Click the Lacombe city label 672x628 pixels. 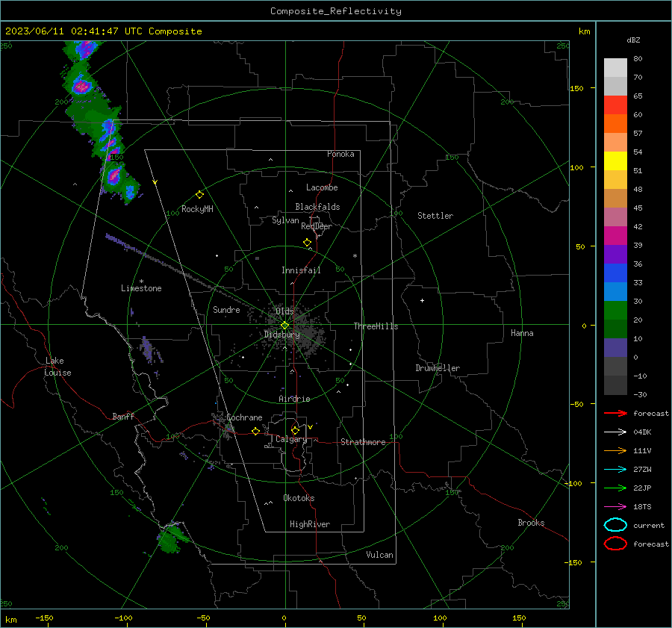pos(322,187)
